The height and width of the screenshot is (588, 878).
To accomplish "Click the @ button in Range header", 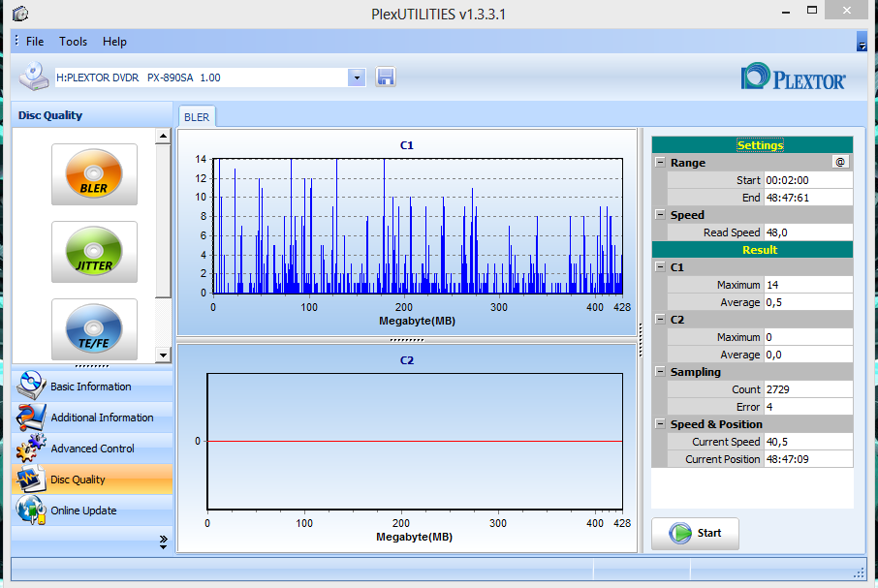I will coord(840,162).
